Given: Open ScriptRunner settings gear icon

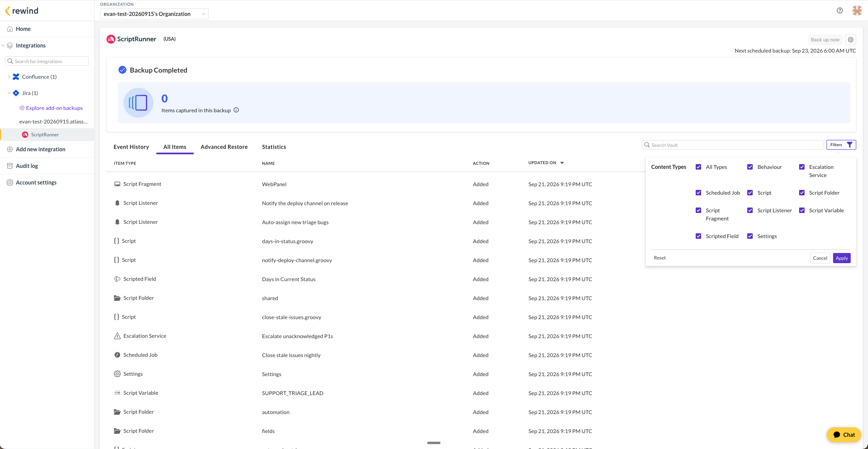Looking at the screenshot, I should coord(850,40).
